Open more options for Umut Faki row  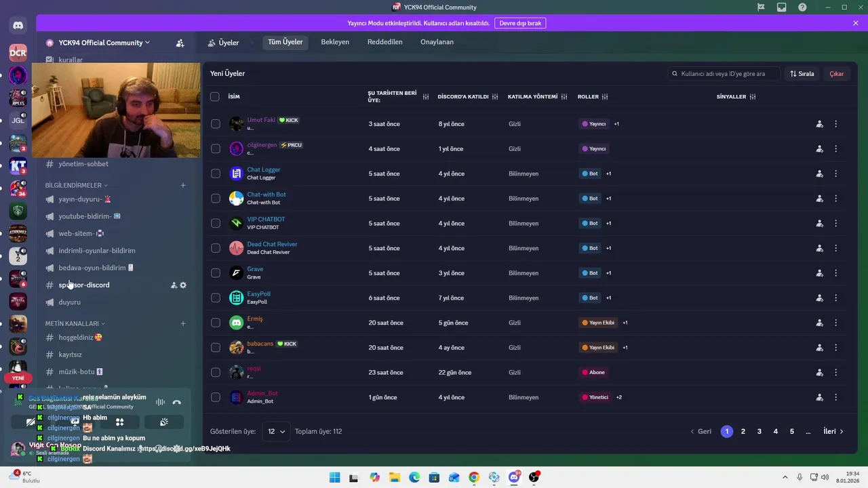tap(835, 124)
